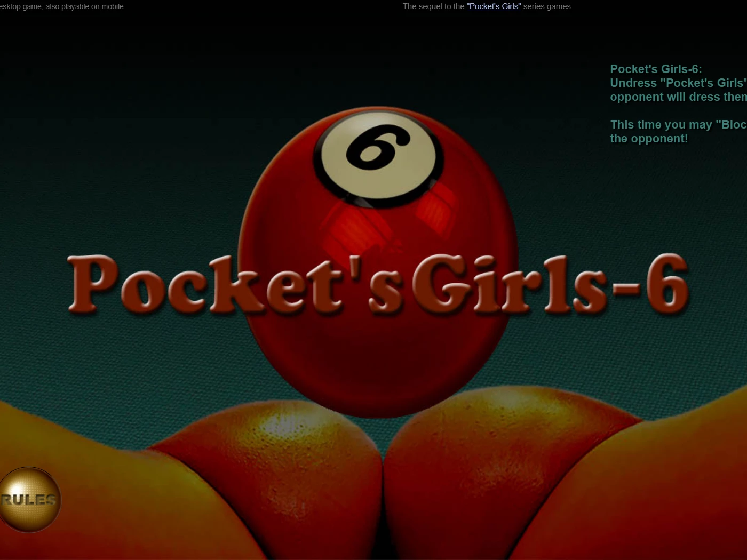Viewport: 747px width, 560px height.
Task: Click the "Pocket's Girls-6:" description heading
Action: pyautogui.click(x=656, y=69)
